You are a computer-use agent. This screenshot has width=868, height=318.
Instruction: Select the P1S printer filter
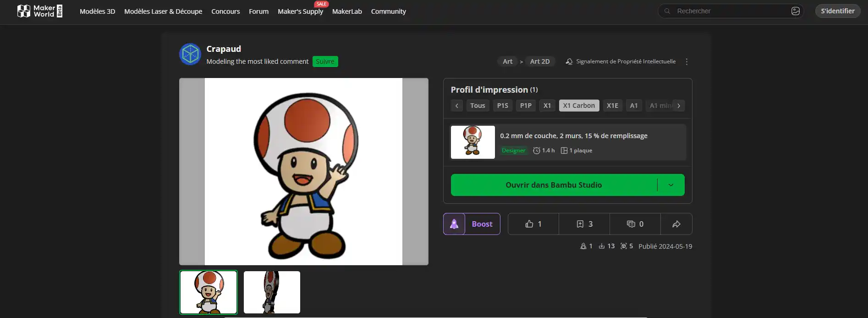coord(503,106)
